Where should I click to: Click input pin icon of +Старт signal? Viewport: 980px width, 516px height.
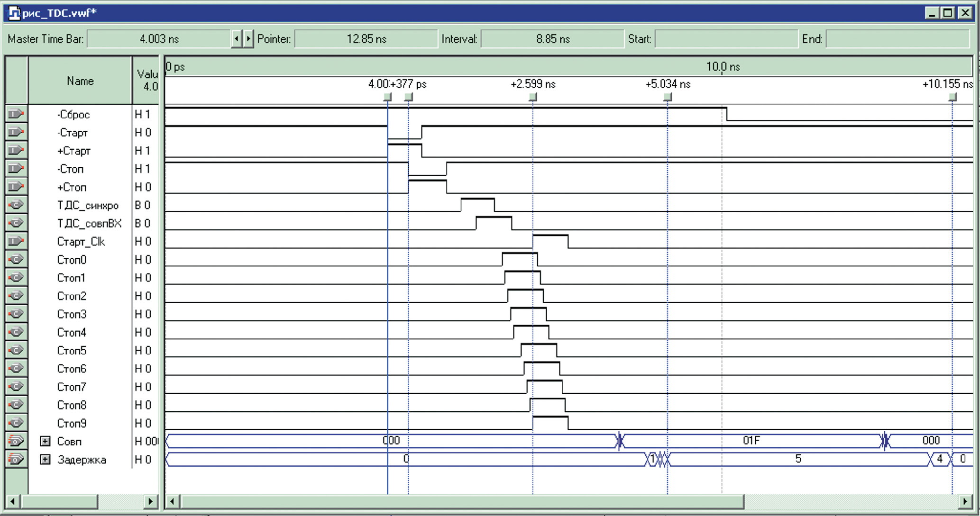16,151
